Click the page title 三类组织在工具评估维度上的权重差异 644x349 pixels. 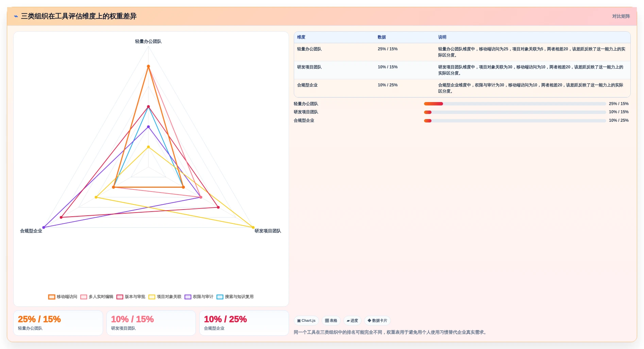point(79,16)
